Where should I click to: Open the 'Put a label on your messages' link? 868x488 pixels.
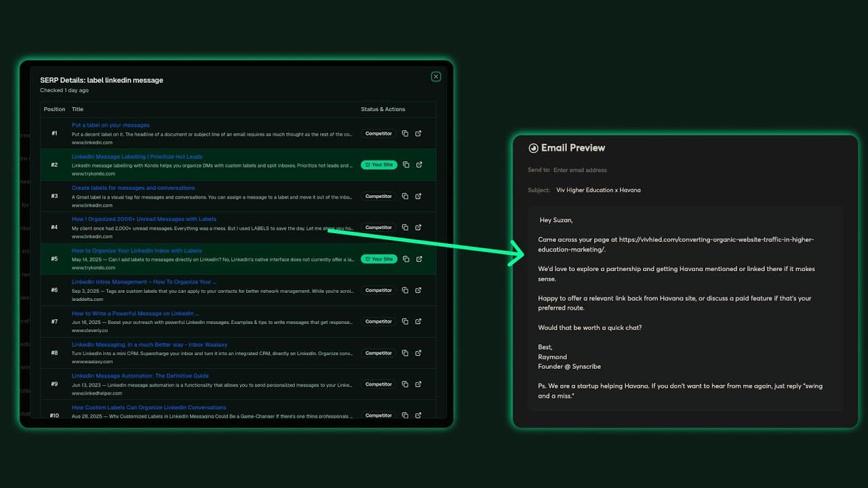coord(111,125)
